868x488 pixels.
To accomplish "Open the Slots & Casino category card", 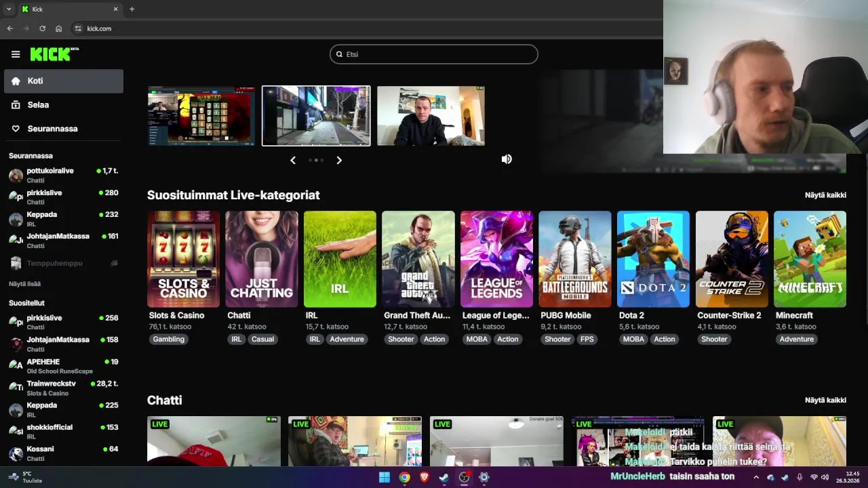I will [x=183, y=259].
